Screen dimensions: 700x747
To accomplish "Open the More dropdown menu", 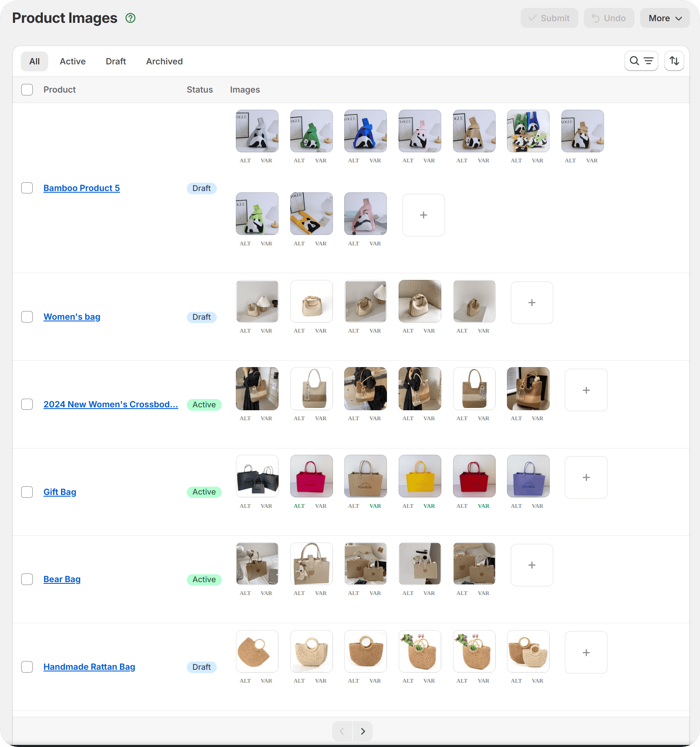I will [665, 18].
